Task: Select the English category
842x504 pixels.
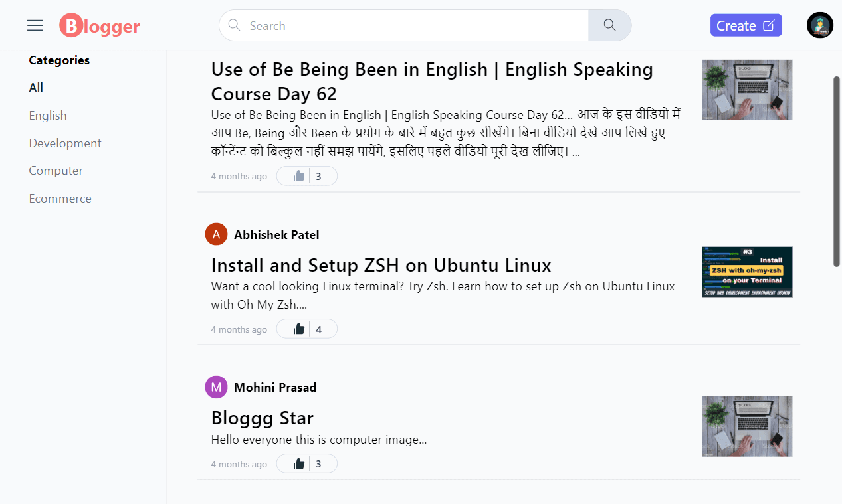Action: (x=48, y=116)
